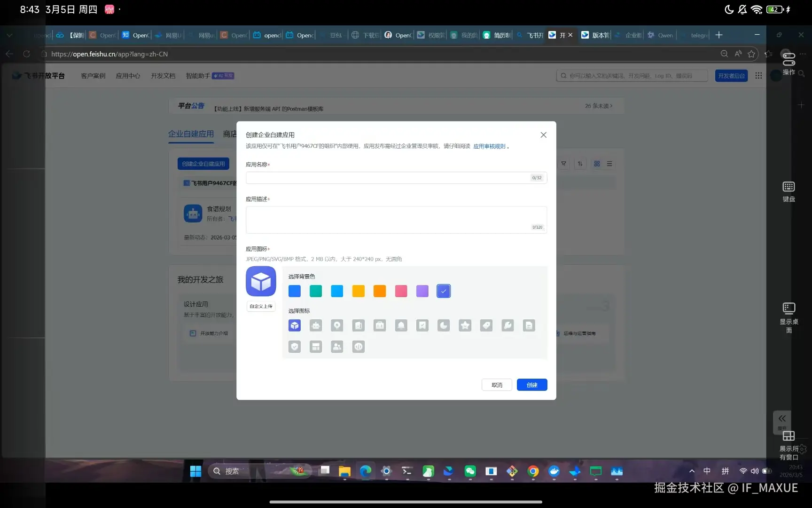Select the robot app icon
812x508 pixels.
pyautogui.click(x=316, y=325)
